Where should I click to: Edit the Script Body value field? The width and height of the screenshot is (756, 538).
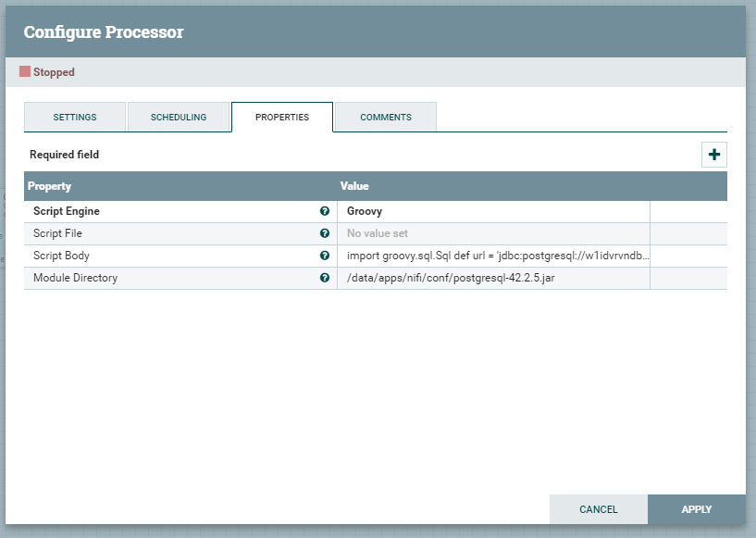493,256
